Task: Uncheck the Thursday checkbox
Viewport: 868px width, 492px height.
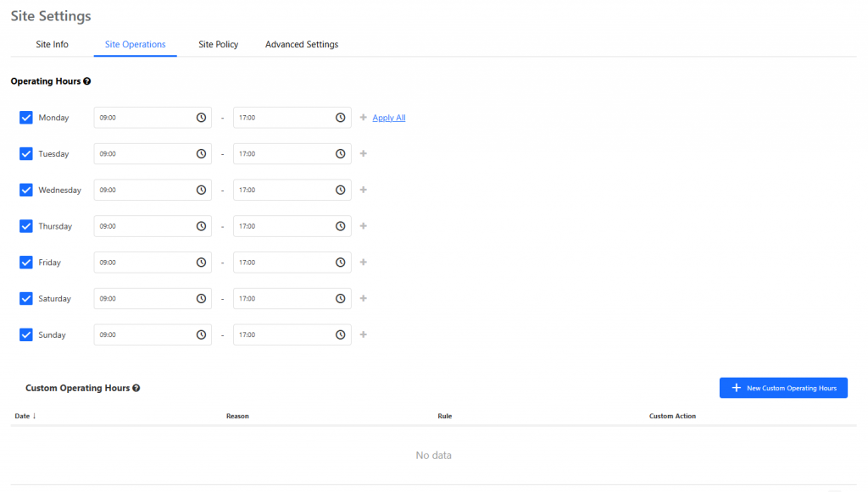Action: 26,226
